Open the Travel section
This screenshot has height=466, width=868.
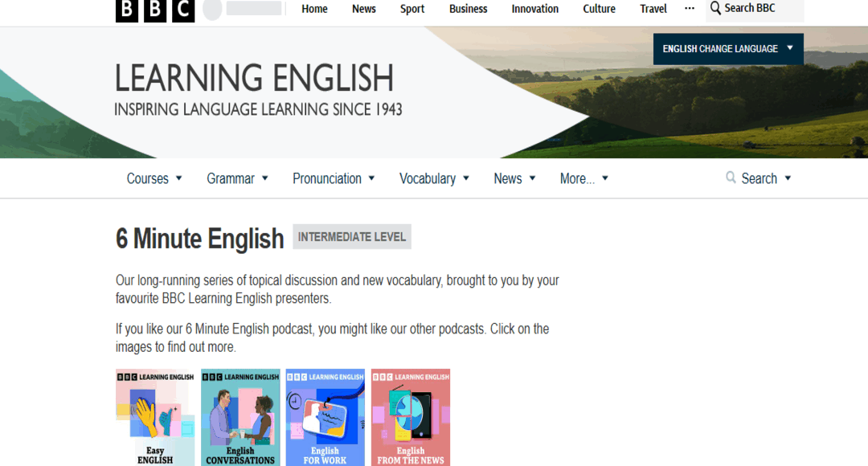pos(653,9)
